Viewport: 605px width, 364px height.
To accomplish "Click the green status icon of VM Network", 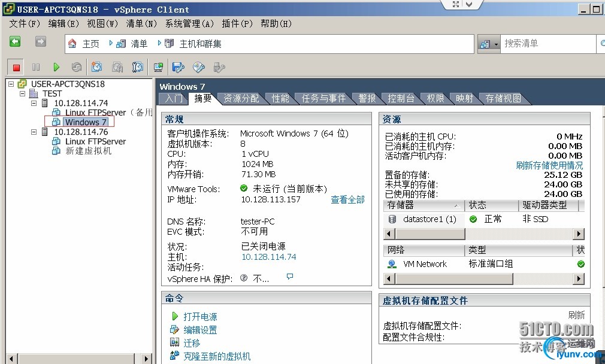I will tap(580, 264).
